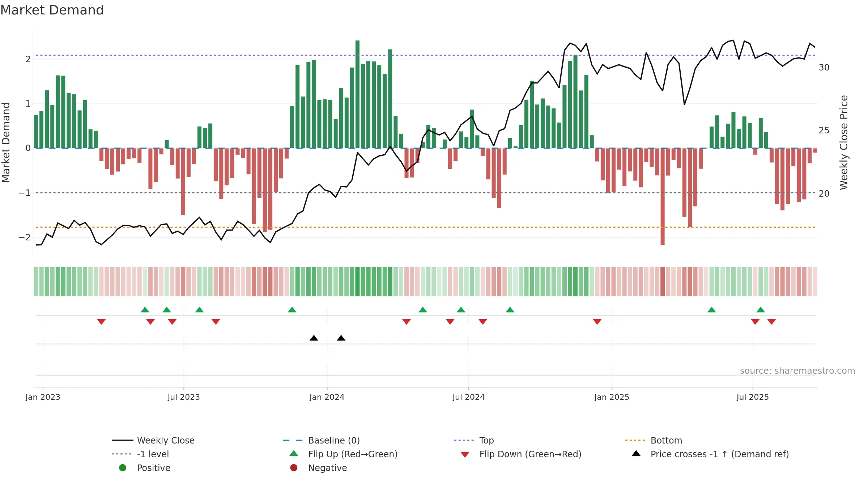Click the tallest green demand bar above Top line
Image resolution: width=868 pixels, height=488 pixels.
[x=357, y=94]
